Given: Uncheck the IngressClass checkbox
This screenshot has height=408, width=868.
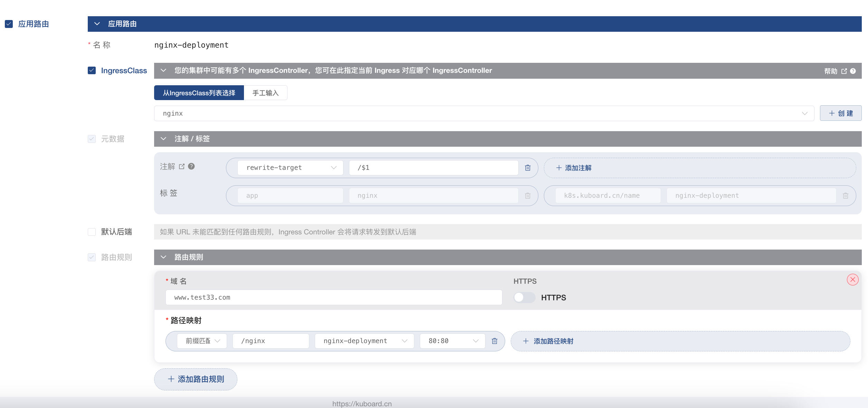Looking at the screenshot, I should click(x=92, y=70).
